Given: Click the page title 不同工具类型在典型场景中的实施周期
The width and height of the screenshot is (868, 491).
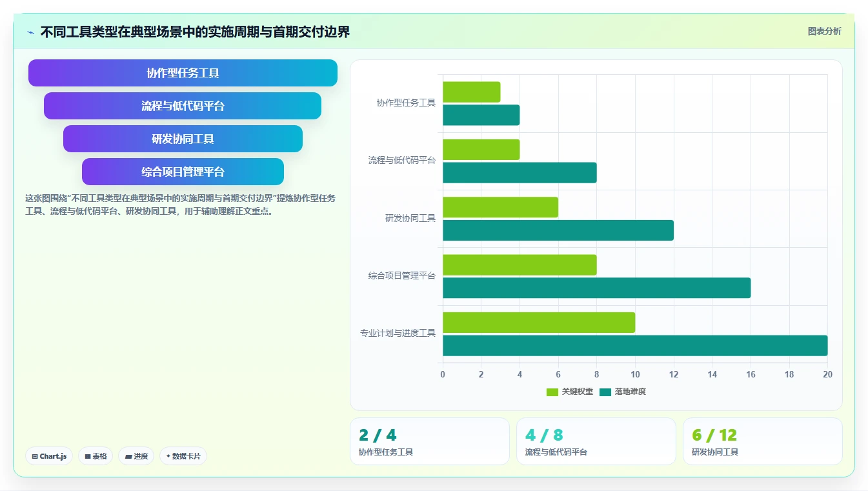Looking at the screenshot, I should (x=195, y=32).
